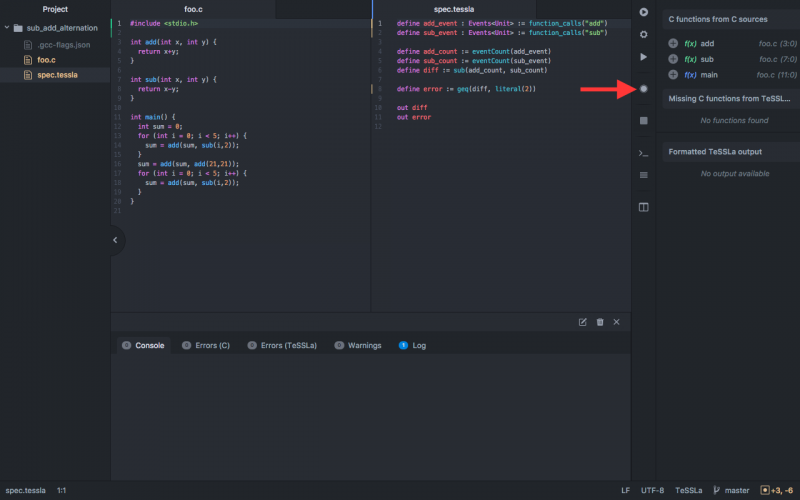The height and width of the screenshot is (500, 800).
Task: Open the Errors (TeSSLa) tab
Action: tap(282, 345)
